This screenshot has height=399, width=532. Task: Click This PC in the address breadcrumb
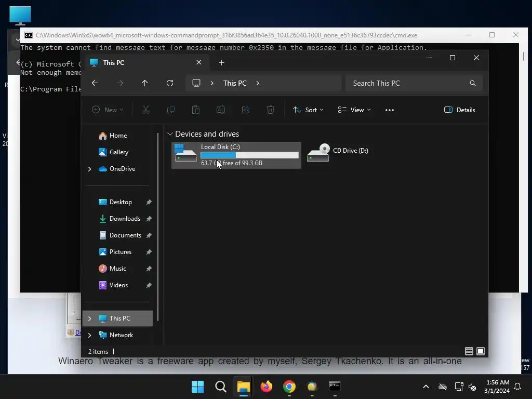click(x=235, y=83)
